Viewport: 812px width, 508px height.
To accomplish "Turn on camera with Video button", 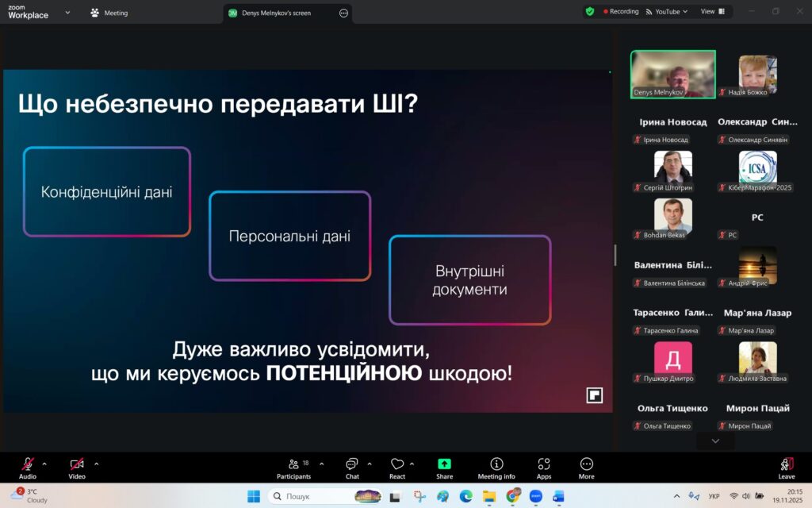I will click(77, 468).
